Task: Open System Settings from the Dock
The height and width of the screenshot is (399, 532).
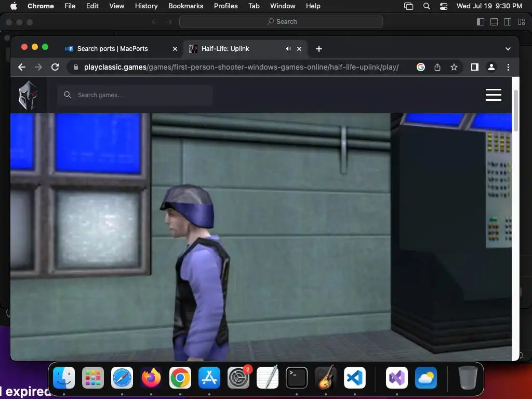Action: [x=238, y=377]
